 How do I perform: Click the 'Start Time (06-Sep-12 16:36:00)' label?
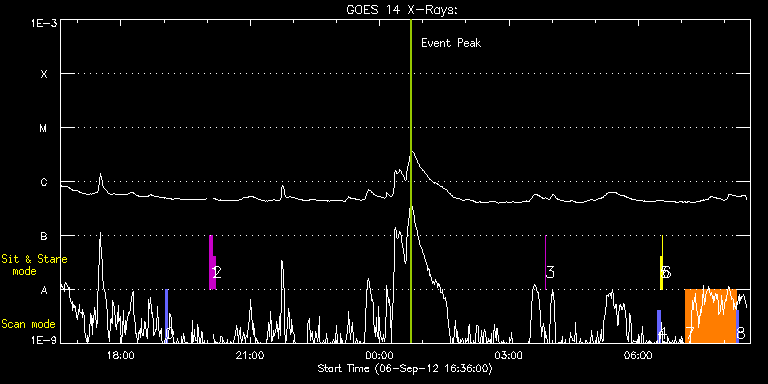click(x=405, y=368)
